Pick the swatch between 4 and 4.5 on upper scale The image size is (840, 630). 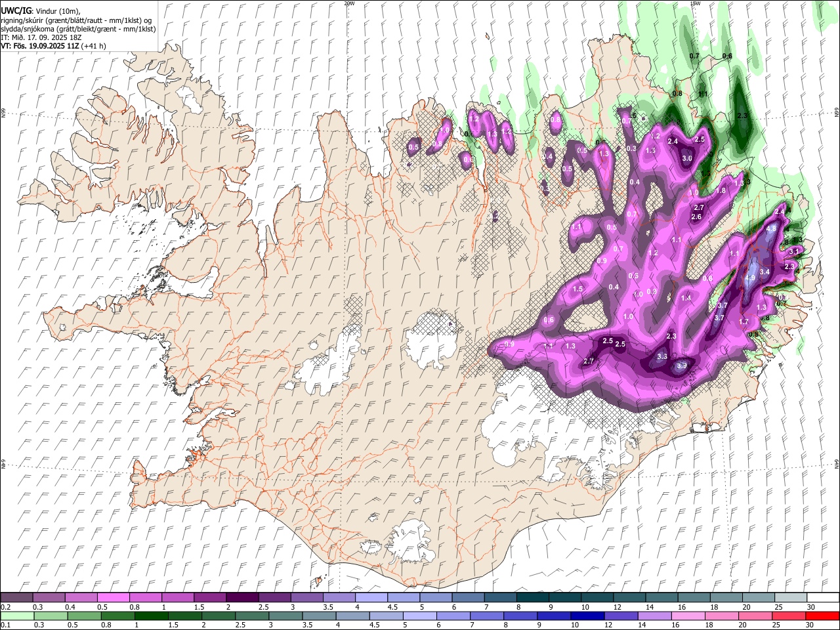pyautogui.click(x=371, y=597)
